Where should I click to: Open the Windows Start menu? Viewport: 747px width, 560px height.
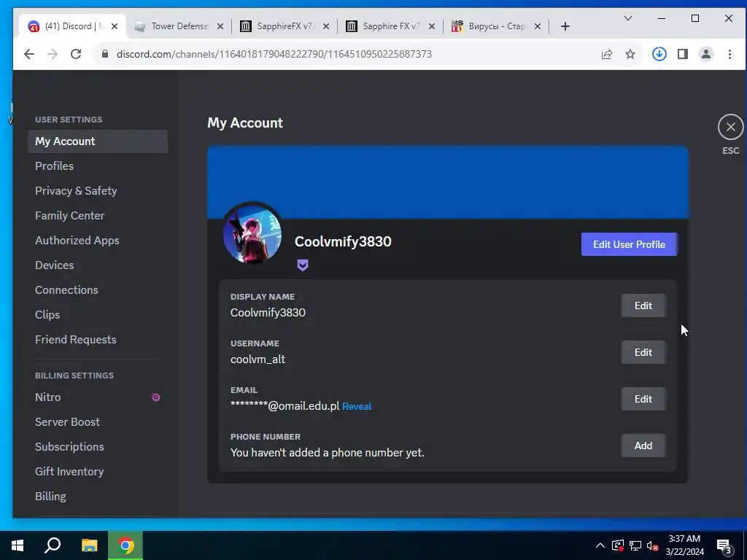pyautogui.click(x=18, y=545)
